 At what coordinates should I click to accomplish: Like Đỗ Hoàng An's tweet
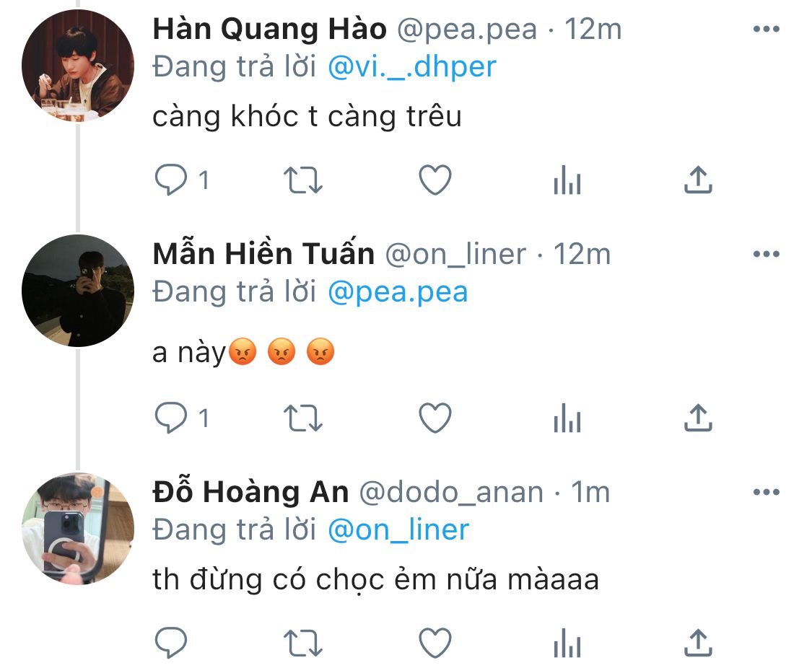(x=435, y=643)
